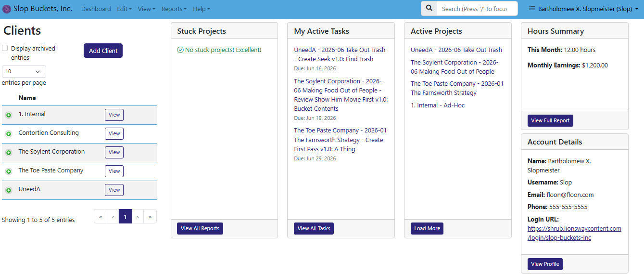The height and width of the screenshot is (275, 644).
Task: View the 1. Internal client
Action: pos(114,115)
